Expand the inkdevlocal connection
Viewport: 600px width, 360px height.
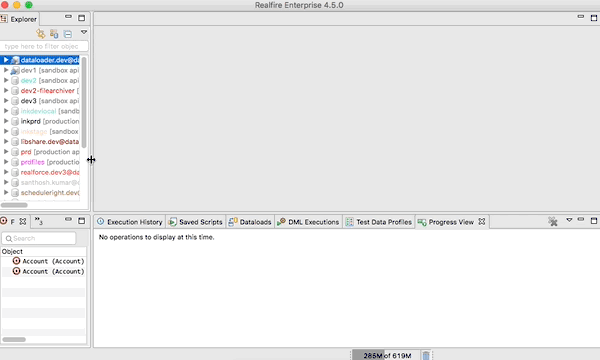click(x=6, y=111)
